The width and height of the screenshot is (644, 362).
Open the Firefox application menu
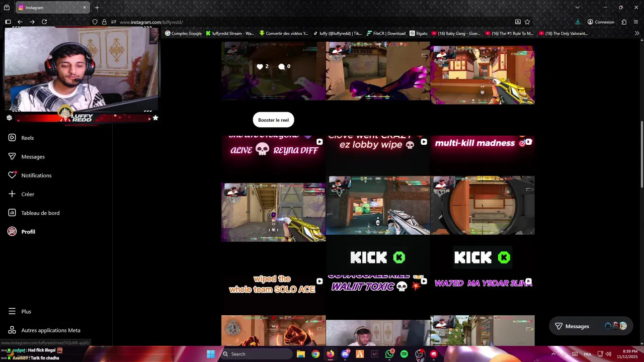tap(636, 22)
